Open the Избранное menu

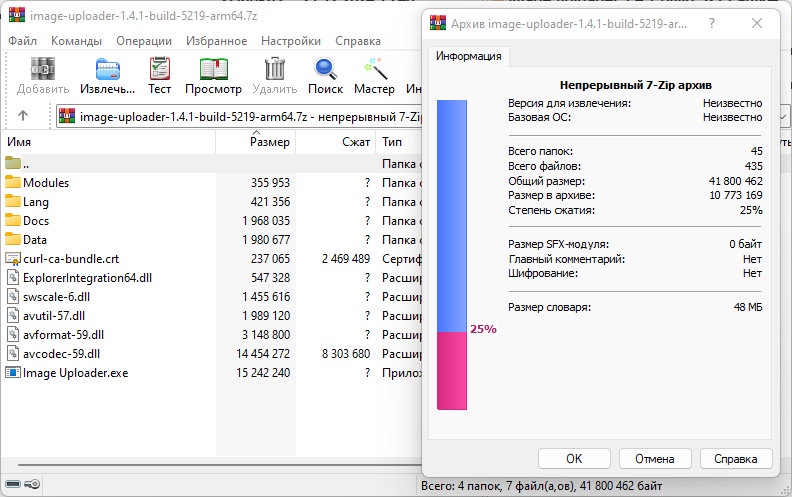point(217,41)
